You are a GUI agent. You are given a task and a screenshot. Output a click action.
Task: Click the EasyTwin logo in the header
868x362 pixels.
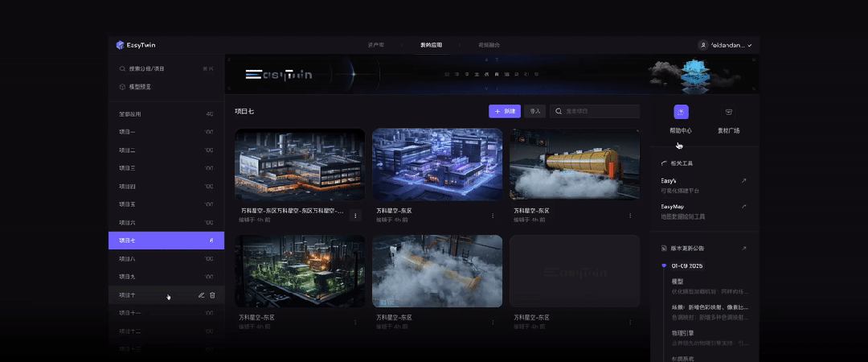(136, 45)
